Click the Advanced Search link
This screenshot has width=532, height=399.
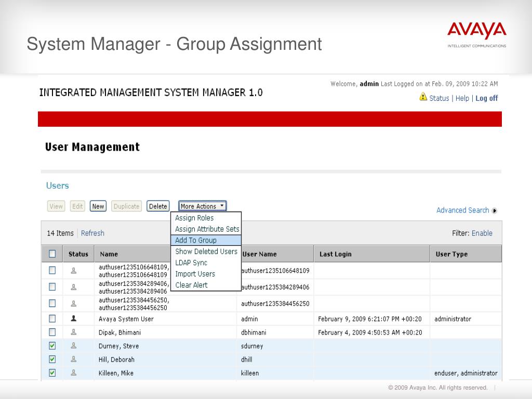coord(462,210)
